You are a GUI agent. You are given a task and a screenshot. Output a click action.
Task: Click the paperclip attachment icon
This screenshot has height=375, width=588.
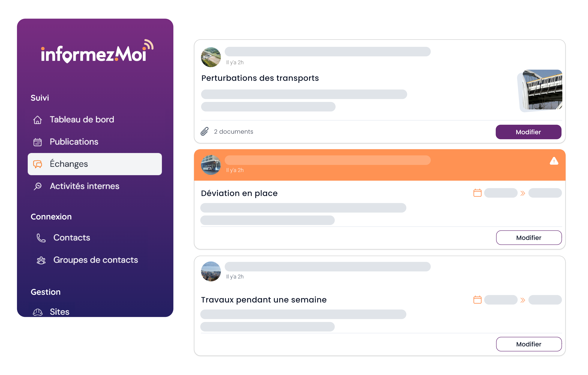click(x=205, y=132)
